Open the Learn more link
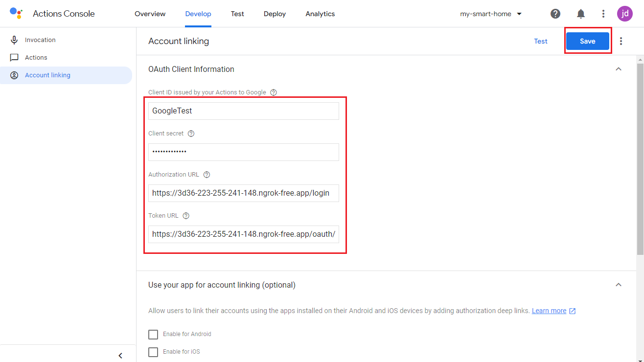The height and width of the screenshot is (362, 644). [549, 311]
